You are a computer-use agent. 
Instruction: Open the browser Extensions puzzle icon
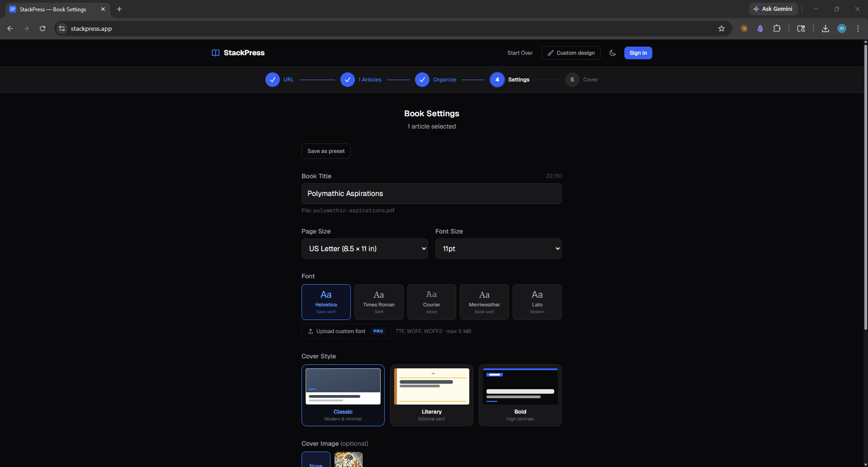777,29
